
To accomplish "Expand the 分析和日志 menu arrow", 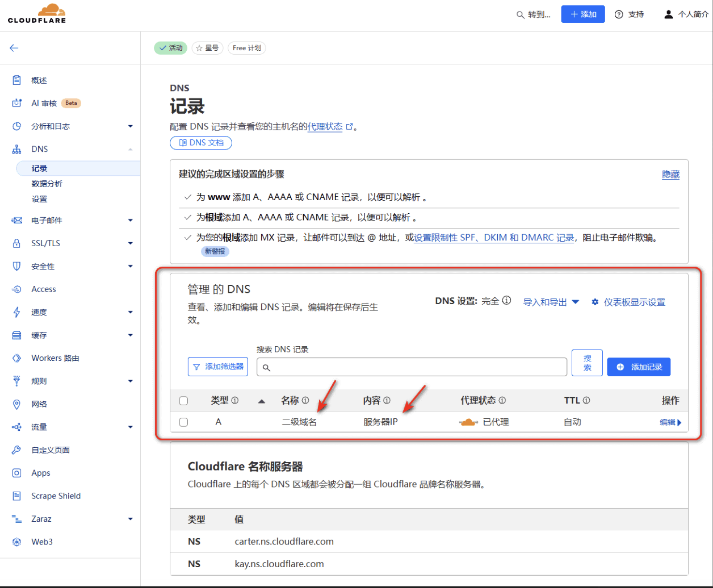I will tap(130, 126).
